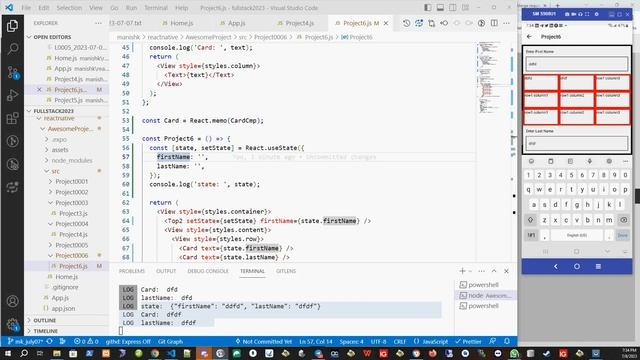This screenshot has width=640, height=360.
Task: Switch to the OUTPUT panel tab
Action: click(x=166, y=271)
